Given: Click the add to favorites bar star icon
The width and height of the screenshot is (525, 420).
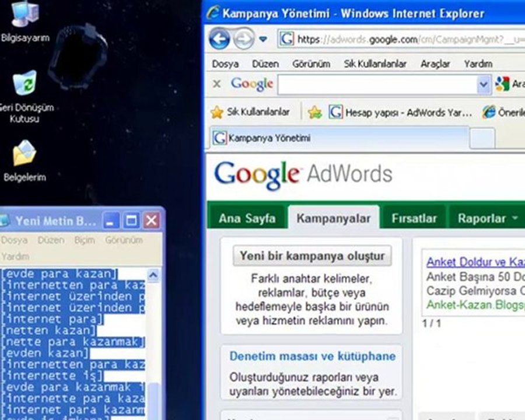Looking at the screenshot, I should point(315,112).
